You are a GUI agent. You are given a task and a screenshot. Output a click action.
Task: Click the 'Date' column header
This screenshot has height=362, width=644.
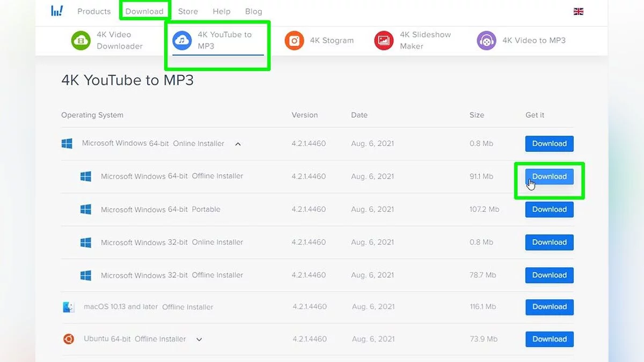[360, 115]
